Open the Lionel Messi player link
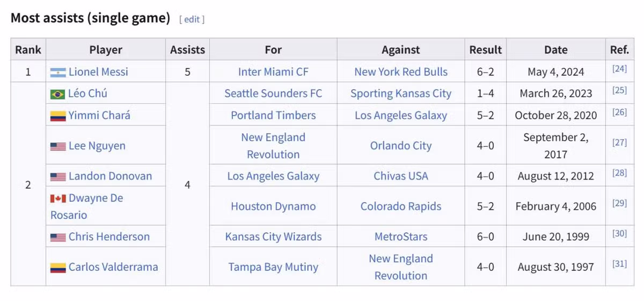The image size is (644, 301). point(98,72)
